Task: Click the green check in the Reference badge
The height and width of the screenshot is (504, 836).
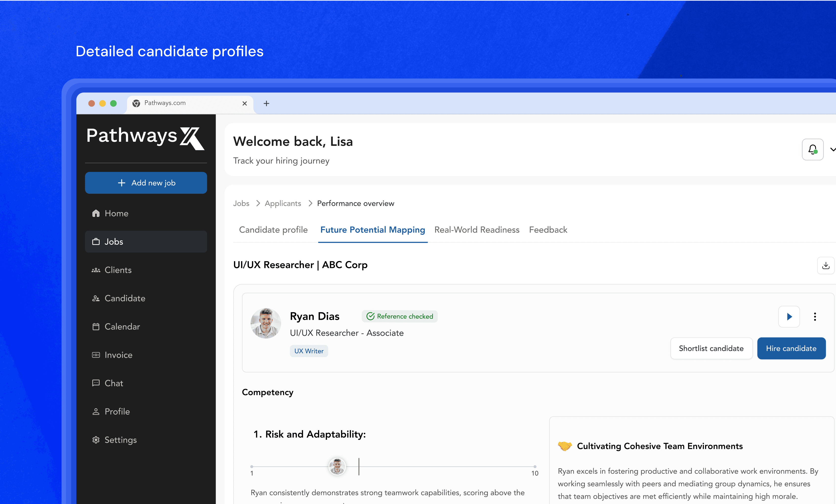Action: (370, 316)
